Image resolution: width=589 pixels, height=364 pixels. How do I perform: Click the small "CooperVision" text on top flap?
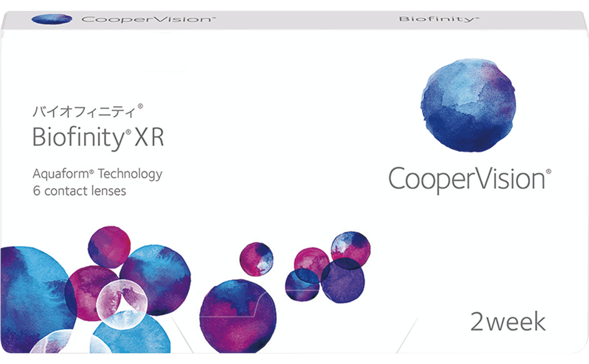tap(149, 19)
